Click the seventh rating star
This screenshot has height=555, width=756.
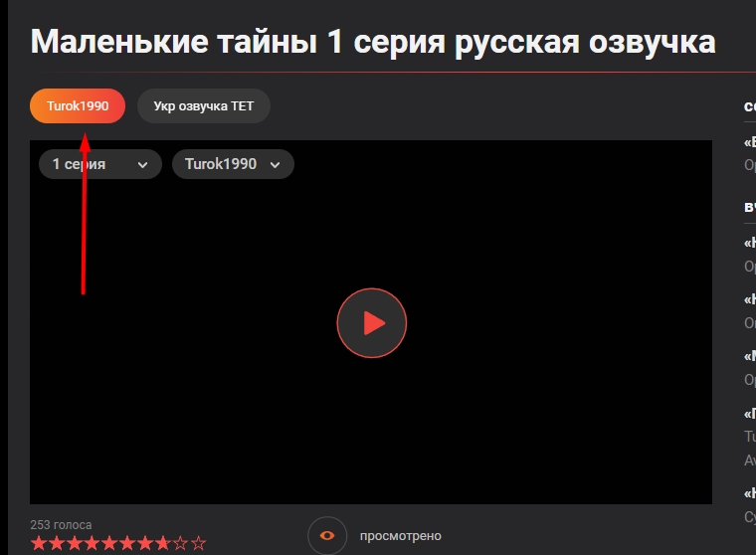[145, 543]
